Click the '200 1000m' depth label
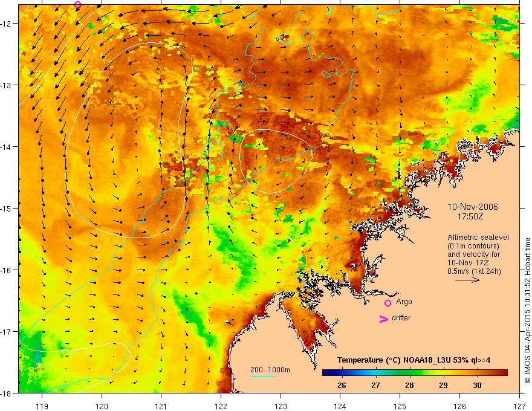Viewport: 532px width, 411px height. (270, 370)
